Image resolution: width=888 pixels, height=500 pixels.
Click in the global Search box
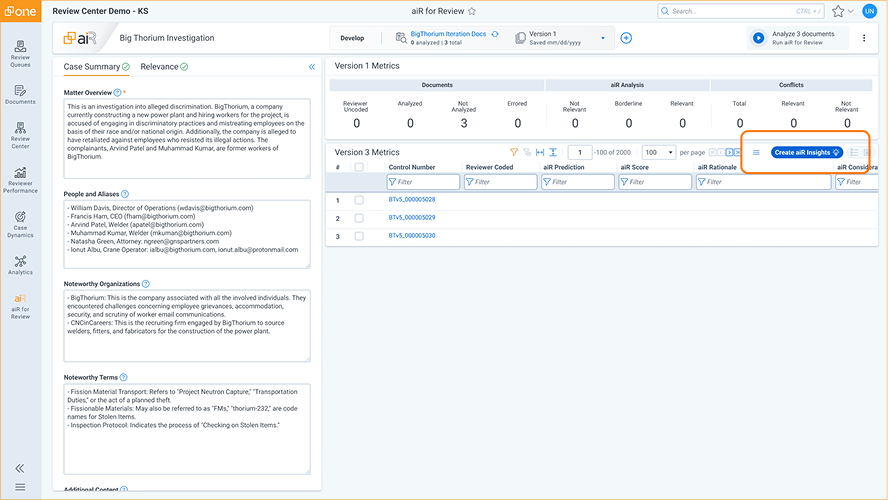pyautogui.click(x=740, y=11)
